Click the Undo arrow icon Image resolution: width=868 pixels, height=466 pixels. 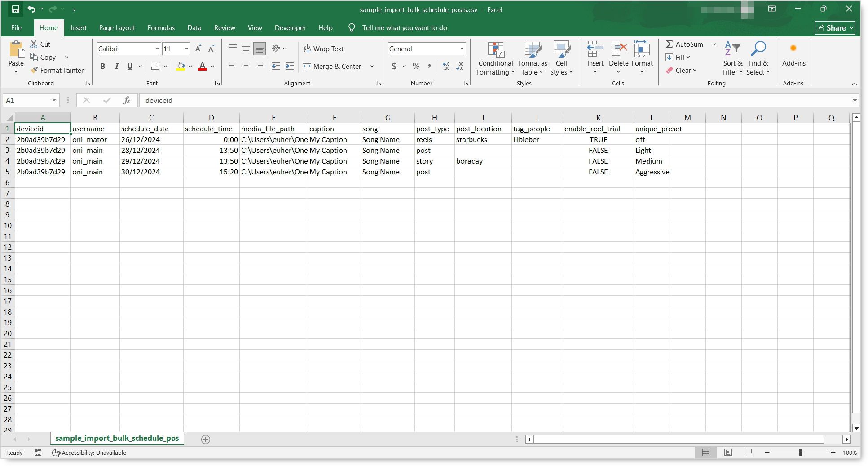[x=31, y=9]
